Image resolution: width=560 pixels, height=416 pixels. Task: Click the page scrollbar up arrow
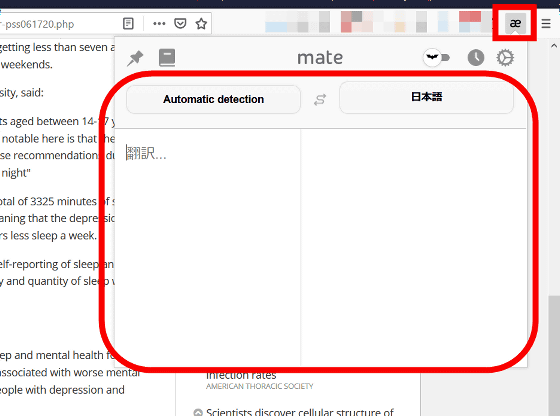click(554, 46)
